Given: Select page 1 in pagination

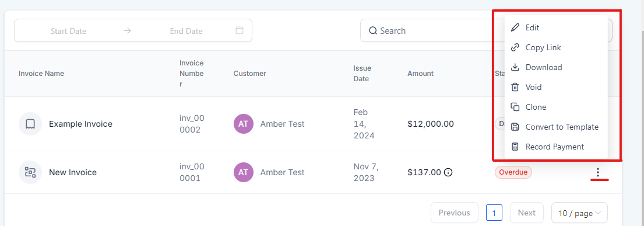Looking at the screenshot, I should (494, 213).
